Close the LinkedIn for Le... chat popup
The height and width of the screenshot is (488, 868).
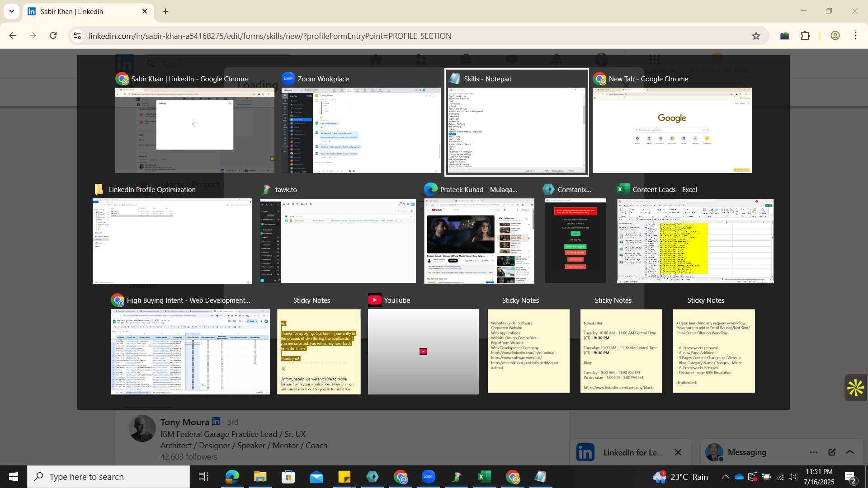[x=678, y=452]
